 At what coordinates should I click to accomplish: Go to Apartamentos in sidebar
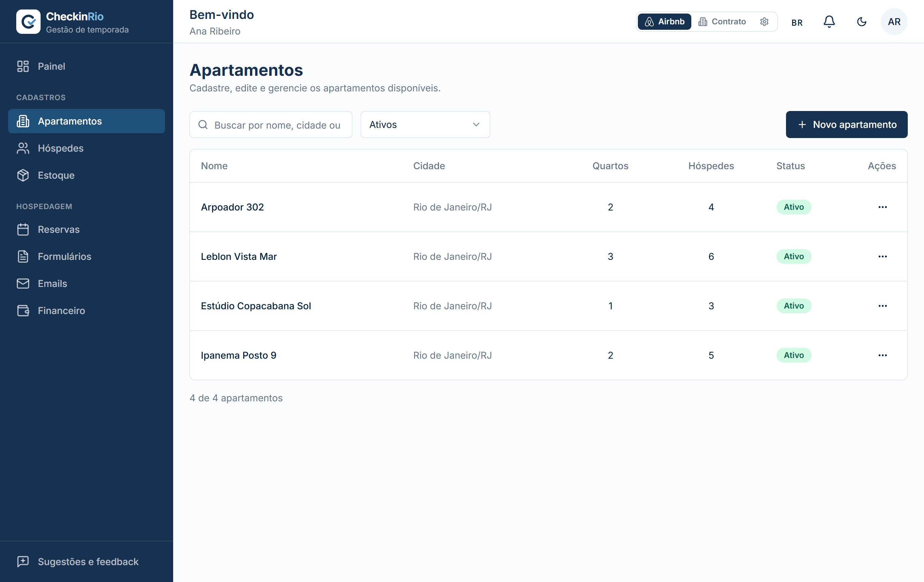point(86,121)
